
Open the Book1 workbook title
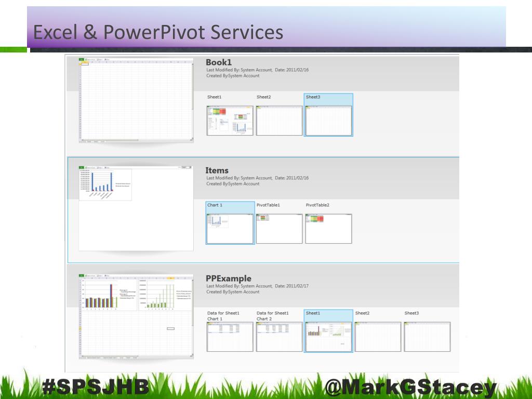[x=219, y=62]
